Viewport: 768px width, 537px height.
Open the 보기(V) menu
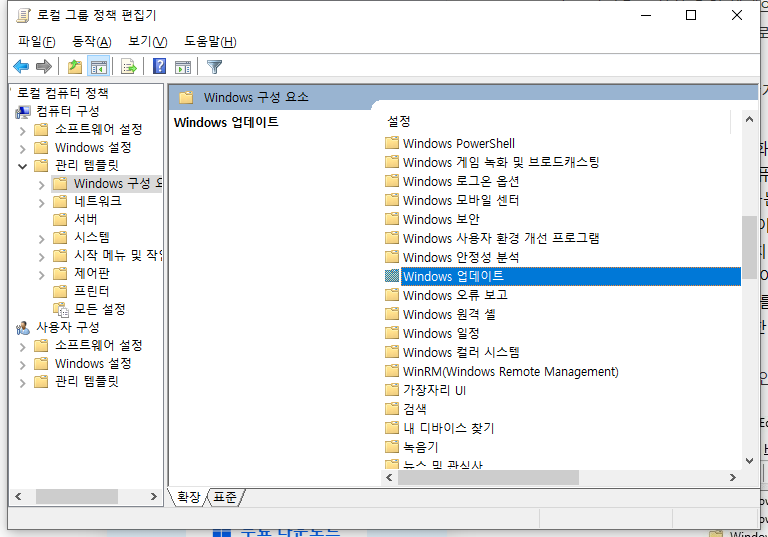pyautogui.click(x=147, y=42)
